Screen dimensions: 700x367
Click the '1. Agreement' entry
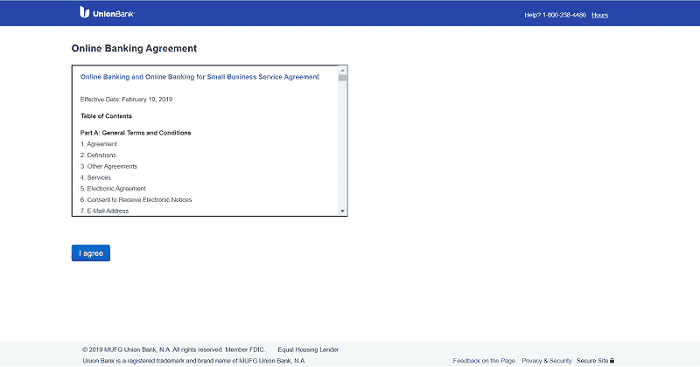[x=99, y=144]
